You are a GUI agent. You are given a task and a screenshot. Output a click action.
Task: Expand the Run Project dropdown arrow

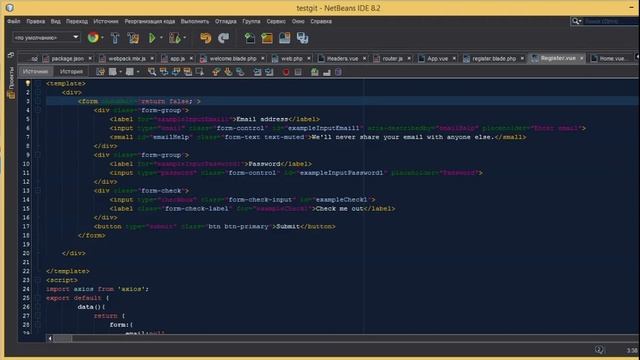[161, 38]
